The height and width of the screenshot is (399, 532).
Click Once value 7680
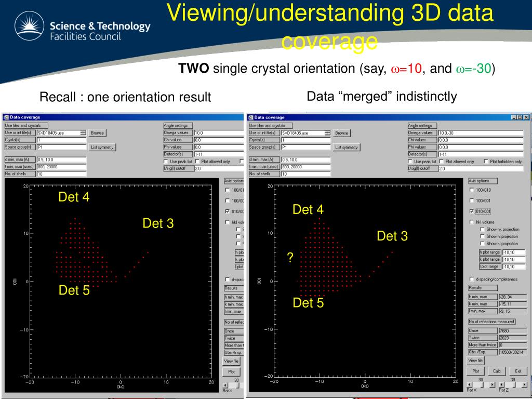click(x=512, y=331)
